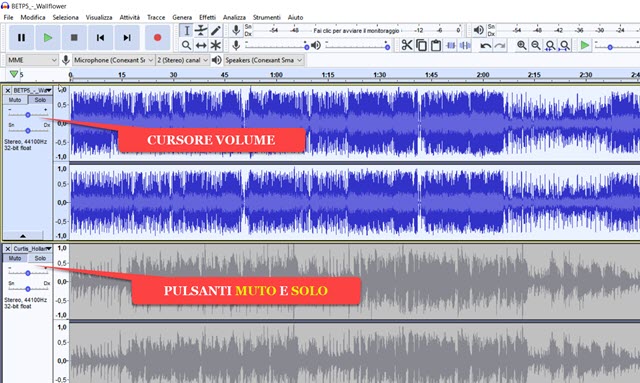Click the Curtis Holland track pan slider
This screenshot has height=383, width=640.
click(28, 289)
